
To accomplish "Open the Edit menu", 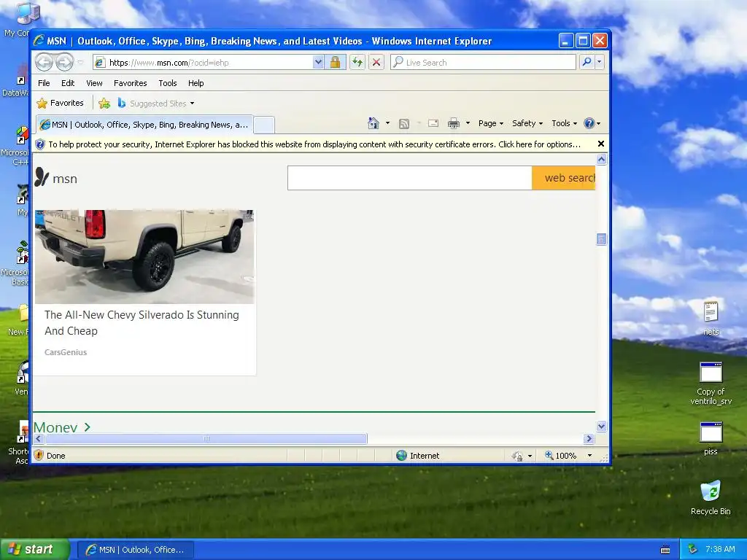I will click(x=68, y=83).
